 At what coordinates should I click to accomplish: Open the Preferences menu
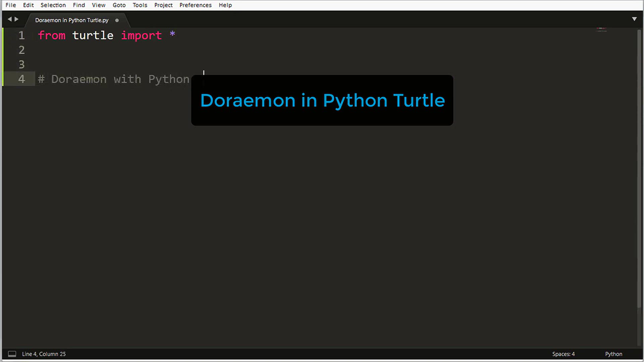(196, 5)
